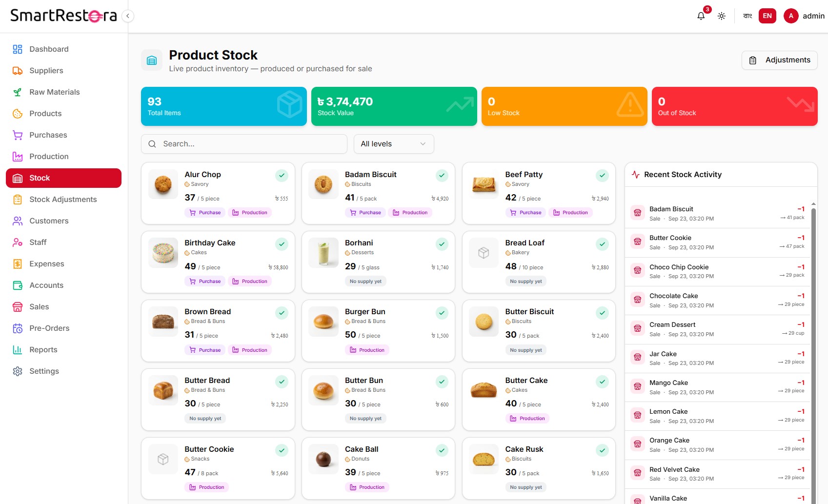The height and width of the screenshot is (504, 828).
Task: Click the Stock Value summary card
Action: (394, 106)
